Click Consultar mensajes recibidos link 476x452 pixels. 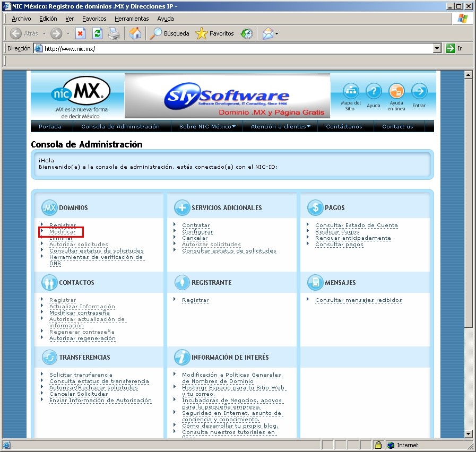click(x=359, y=300)
